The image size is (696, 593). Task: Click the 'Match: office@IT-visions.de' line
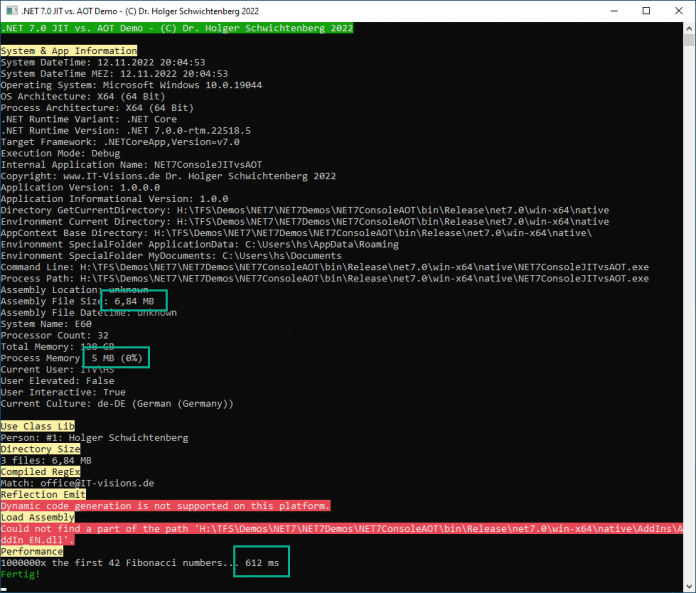point(78,483)
